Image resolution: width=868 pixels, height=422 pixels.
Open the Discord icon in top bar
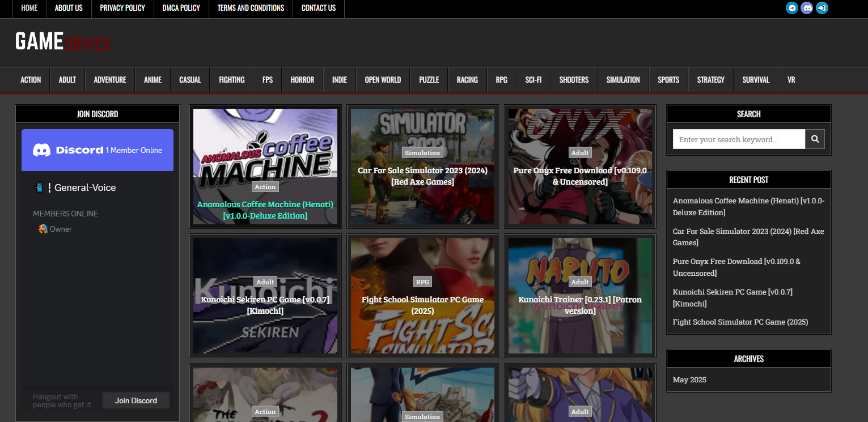point(807,8)
